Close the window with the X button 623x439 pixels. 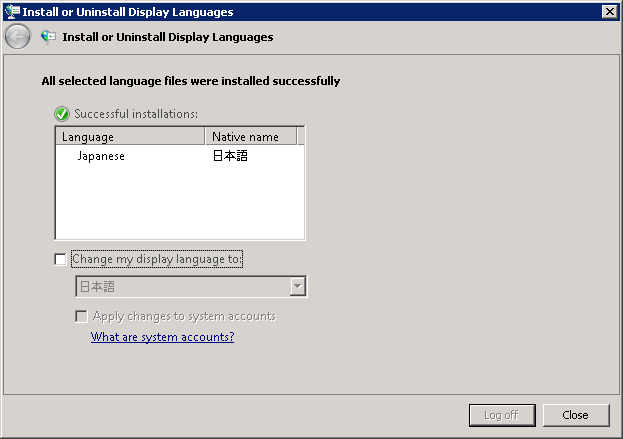point(608,12)
